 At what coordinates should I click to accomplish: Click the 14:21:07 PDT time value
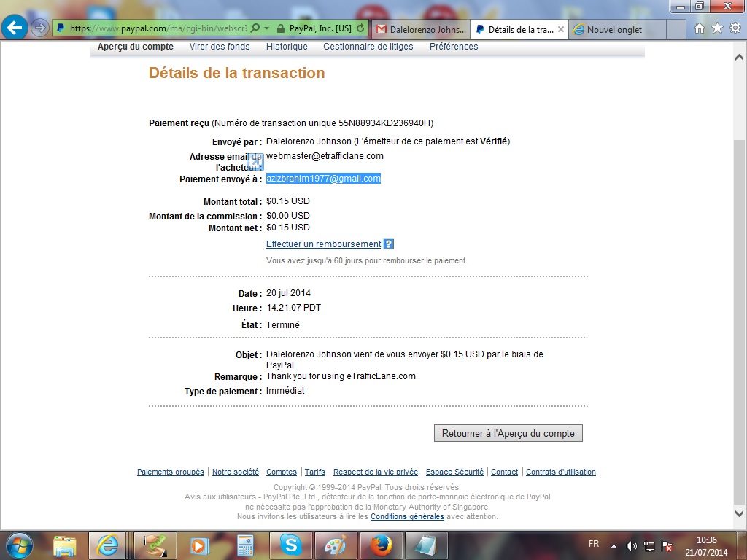coord(293,308)
